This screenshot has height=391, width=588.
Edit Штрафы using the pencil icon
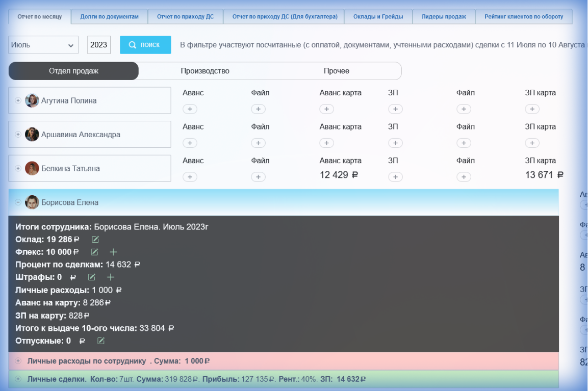91,277
